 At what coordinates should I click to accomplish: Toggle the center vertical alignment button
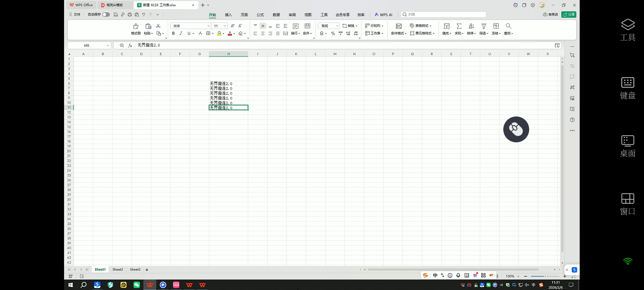click(263, 26)
